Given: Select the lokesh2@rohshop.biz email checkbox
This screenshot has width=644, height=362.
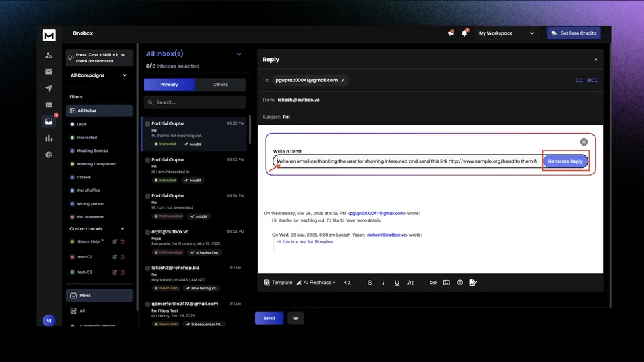Looking at the screenshot, I should [x=148, y=268].
